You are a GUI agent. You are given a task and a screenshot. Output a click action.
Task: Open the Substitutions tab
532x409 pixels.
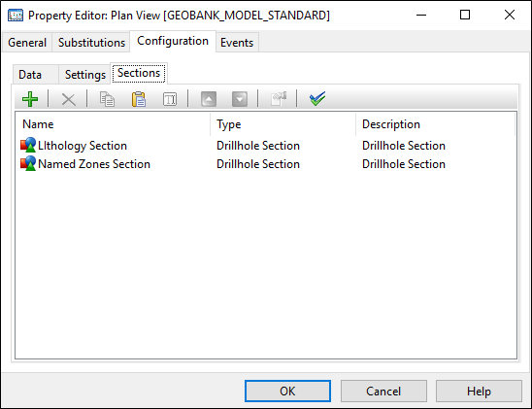point(91,43)
